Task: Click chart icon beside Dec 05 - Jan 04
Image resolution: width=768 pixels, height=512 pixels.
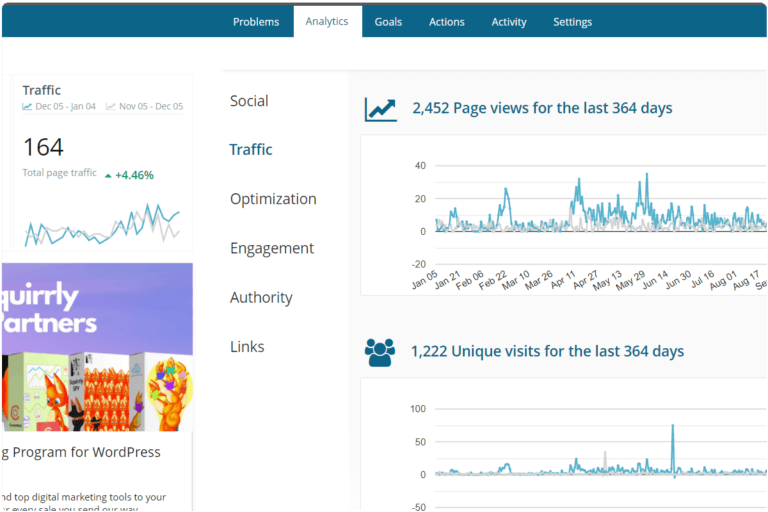Action: pos(27,106)
